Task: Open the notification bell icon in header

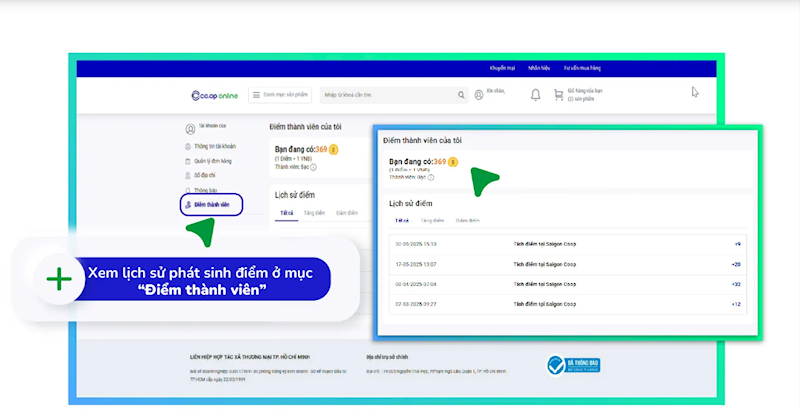Action: tap(535, 95)
